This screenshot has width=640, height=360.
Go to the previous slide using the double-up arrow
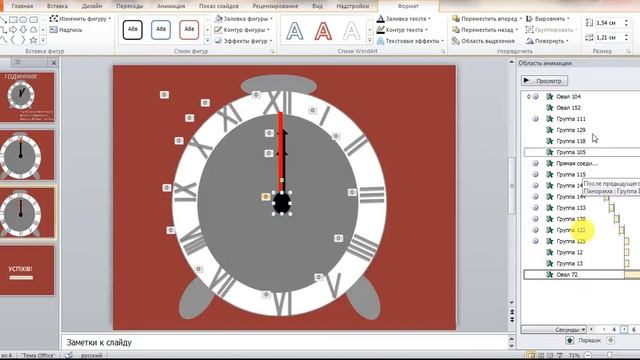pyautogui.click(x=512, y=312)
